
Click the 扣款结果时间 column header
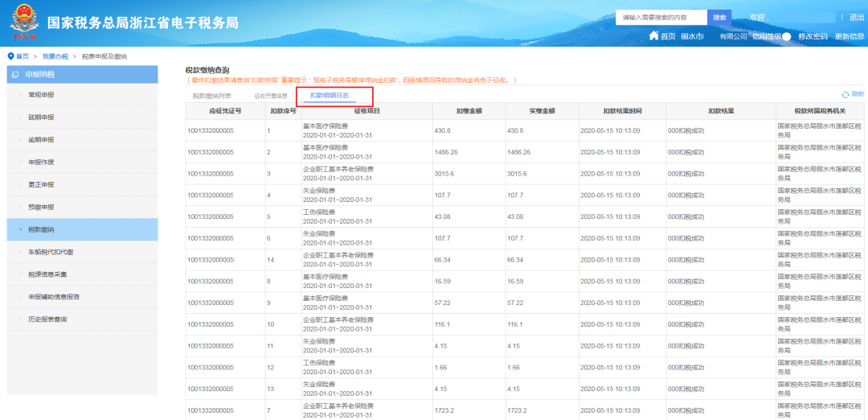pos(622,111)
